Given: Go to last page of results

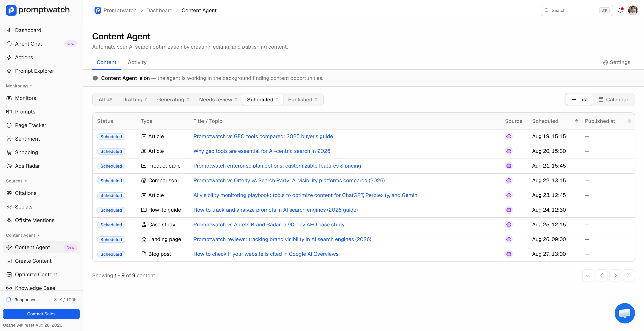Looking at the screenshot, I should click(629, 275).
